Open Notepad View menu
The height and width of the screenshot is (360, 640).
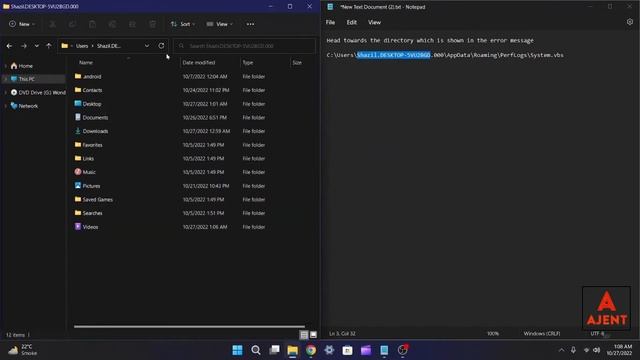[374, 22]
